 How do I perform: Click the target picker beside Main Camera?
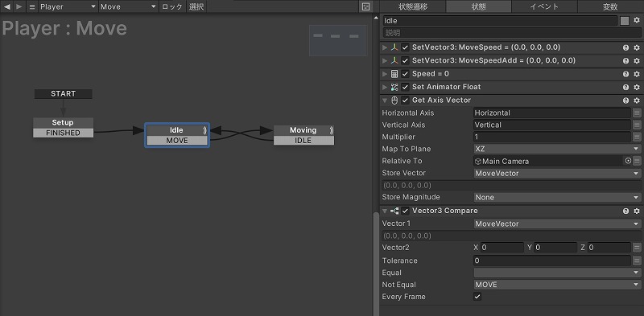[x=628, y=161]
